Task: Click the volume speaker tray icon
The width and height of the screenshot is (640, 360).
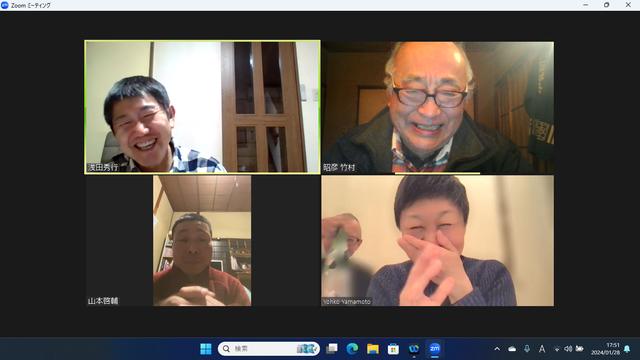Action: pyautogui.click(x=568, y=349)
